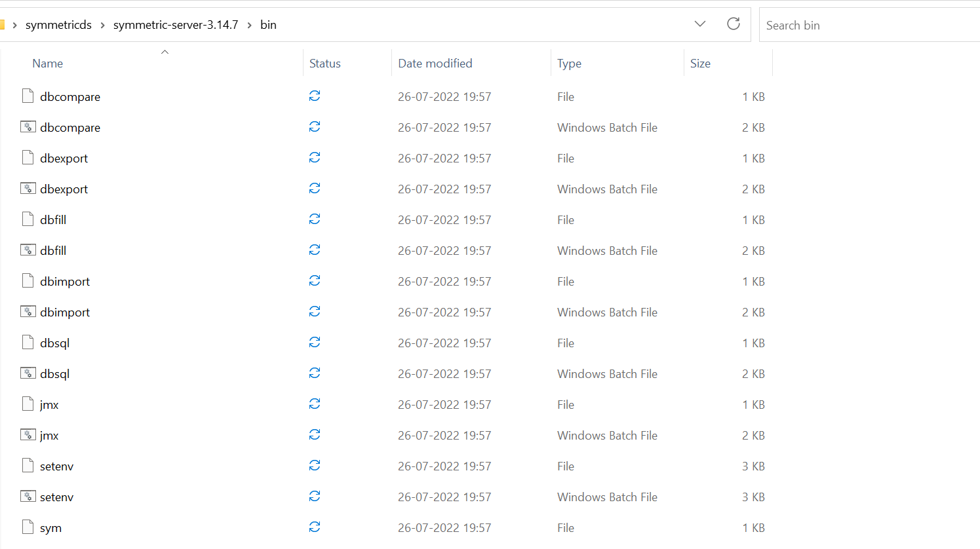Viewport: 980px width, 549px height.
Task: Click the batch file icon for dbimport
Action: (x=28, y=312)
